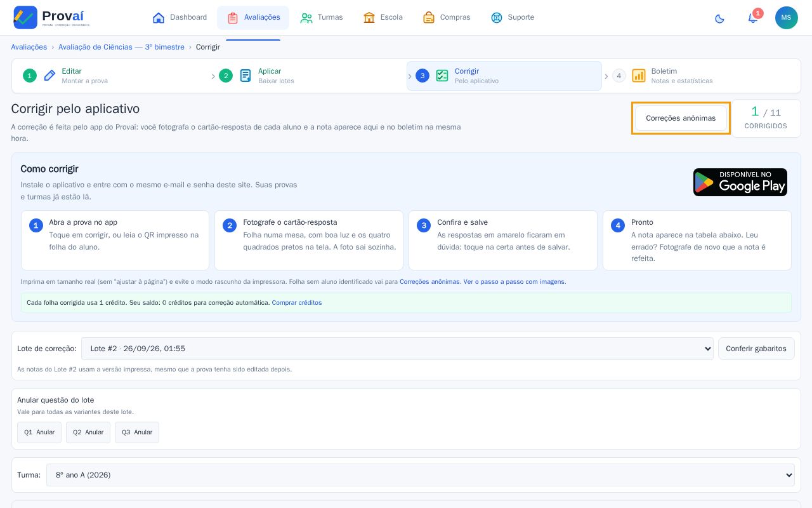Follow the Comprar créditos link
The image size is (812, 508).
tap(297, 303)
